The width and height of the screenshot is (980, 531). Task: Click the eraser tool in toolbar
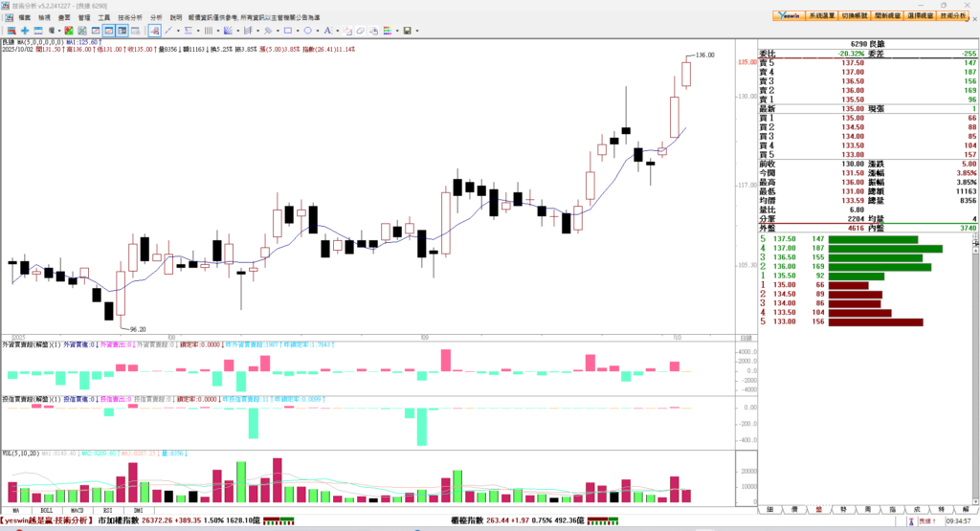(x=360, y=31)
